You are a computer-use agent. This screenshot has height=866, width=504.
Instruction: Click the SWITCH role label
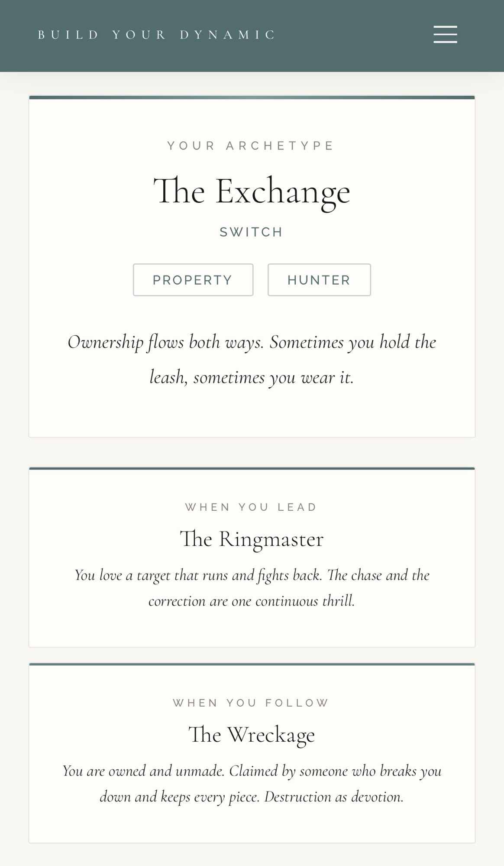(252, 232)
